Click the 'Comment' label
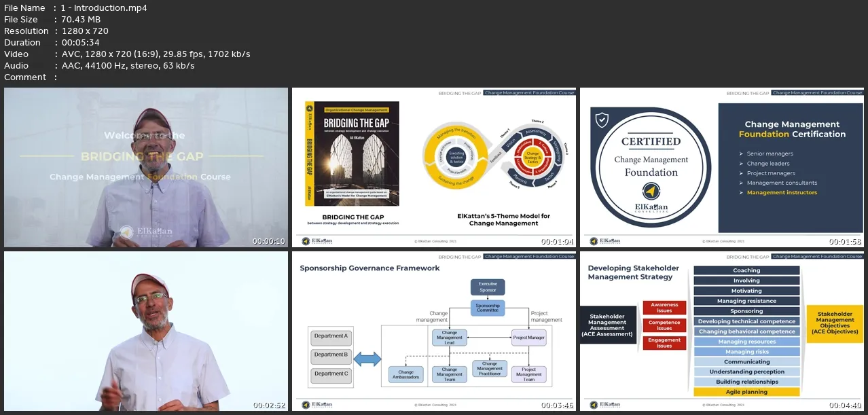 tap(25, 77)
